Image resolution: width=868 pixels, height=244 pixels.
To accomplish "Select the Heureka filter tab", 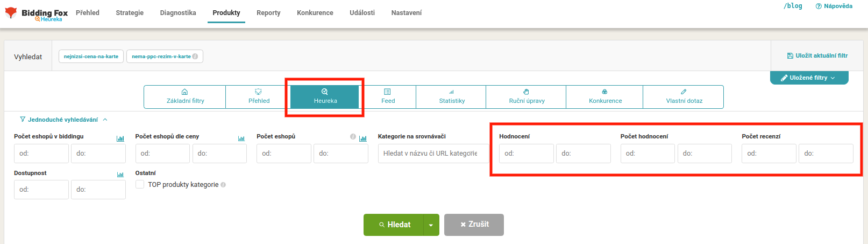I will coord(325,97).
